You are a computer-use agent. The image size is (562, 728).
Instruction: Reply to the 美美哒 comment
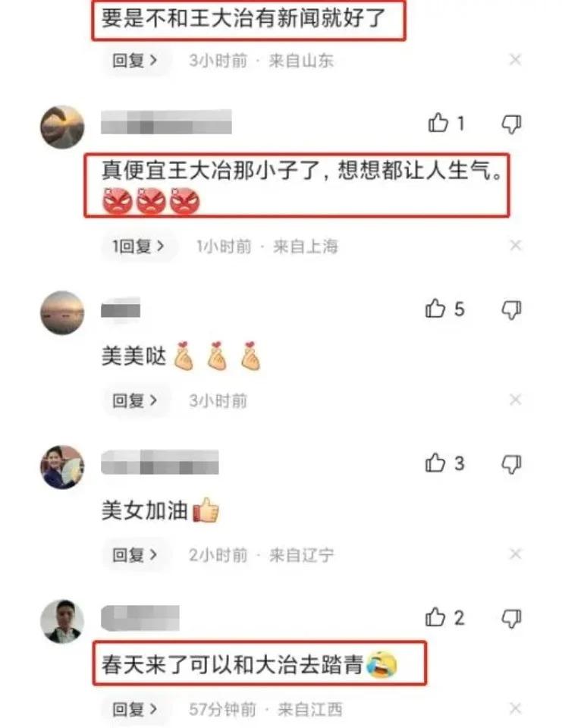(135, 400)
